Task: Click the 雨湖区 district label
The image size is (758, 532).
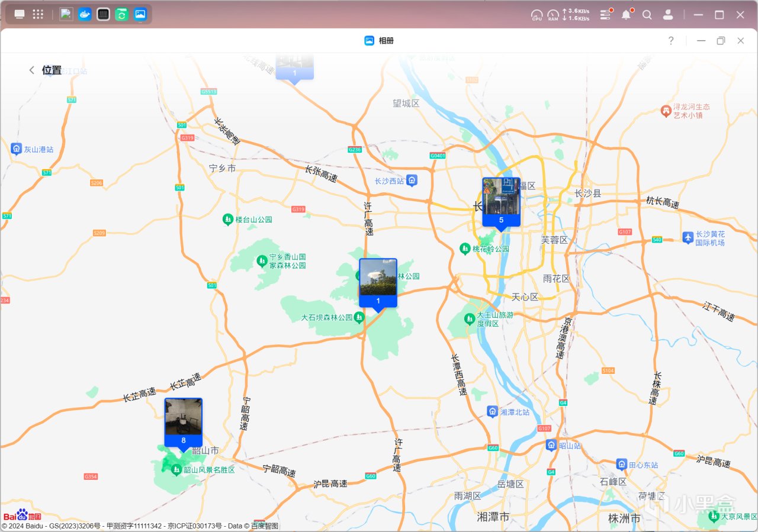Action: [468, 496]
